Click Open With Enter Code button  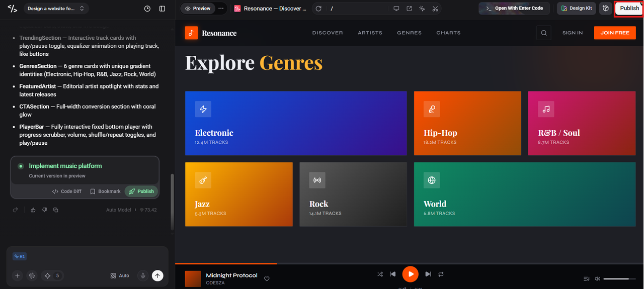pyautogui.click(x=514, y=9)
